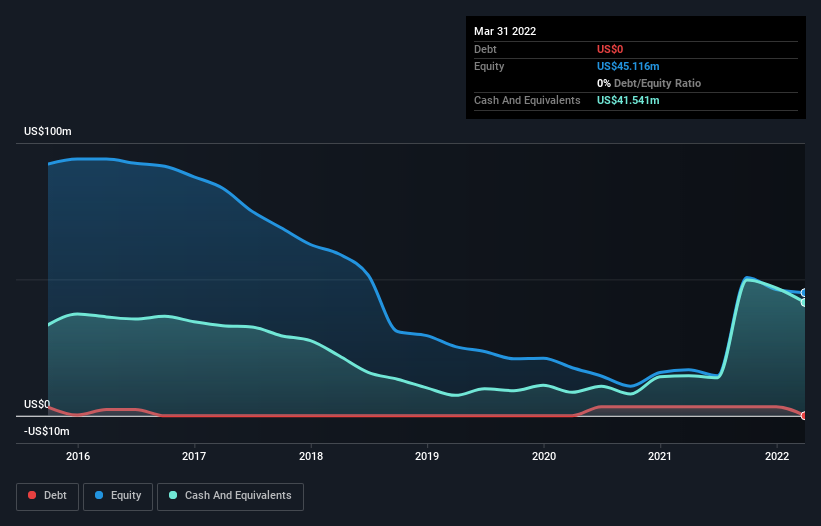This screenshot has height=526, width=821.
Task: Select the 2018 x-axis label
Action: click(311, 456)
